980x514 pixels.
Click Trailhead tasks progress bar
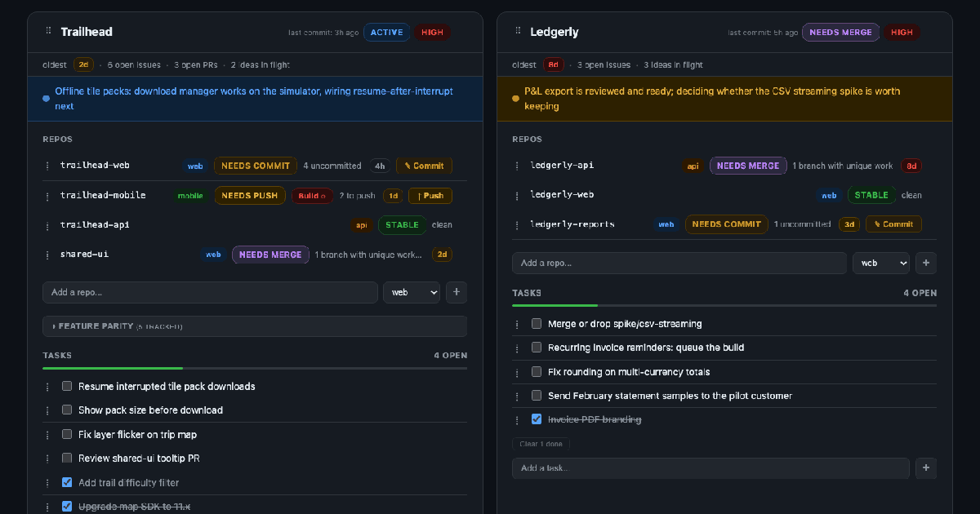pos(255,369)
